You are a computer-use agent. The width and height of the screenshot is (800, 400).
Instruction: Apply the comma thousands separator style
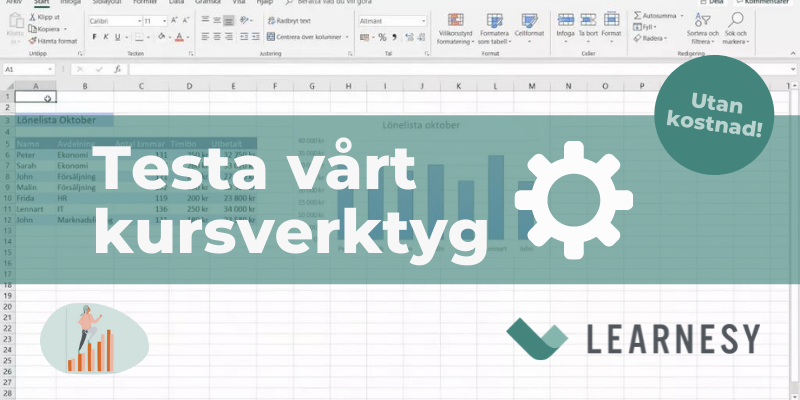tap(394, 37)
